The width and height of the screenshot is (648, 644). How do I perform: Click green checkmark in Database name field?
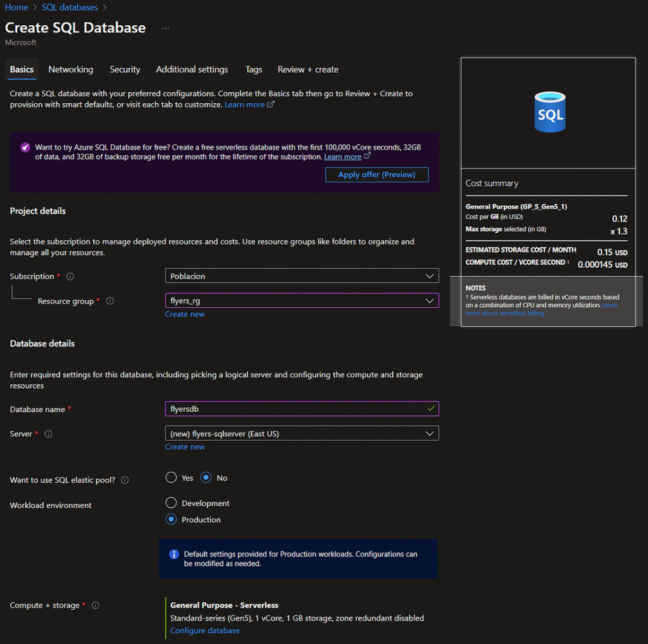point(430,408)
